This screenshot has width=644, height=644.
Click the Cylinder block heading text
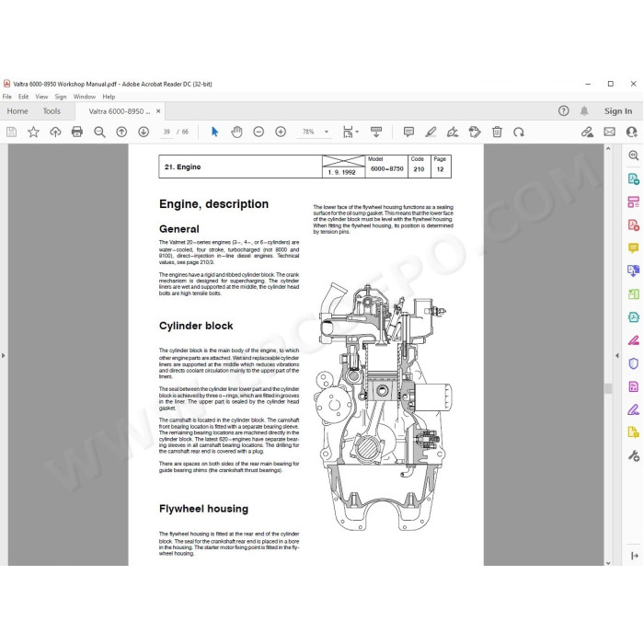pyautogui.click(x=196, y=326)
